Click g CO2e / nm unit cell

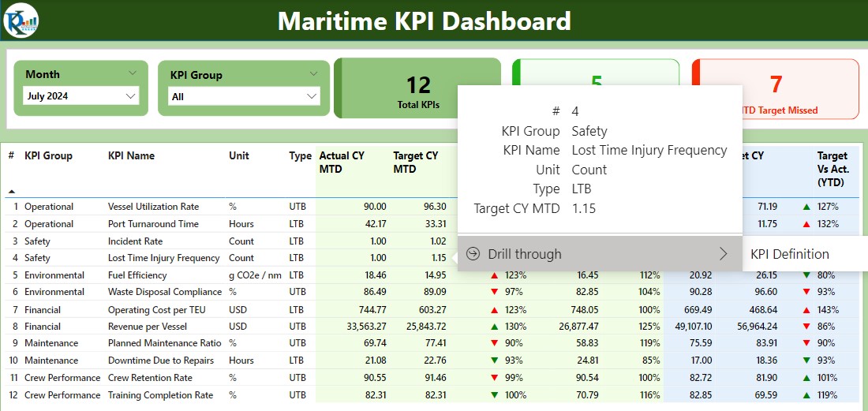click(255, 275)
